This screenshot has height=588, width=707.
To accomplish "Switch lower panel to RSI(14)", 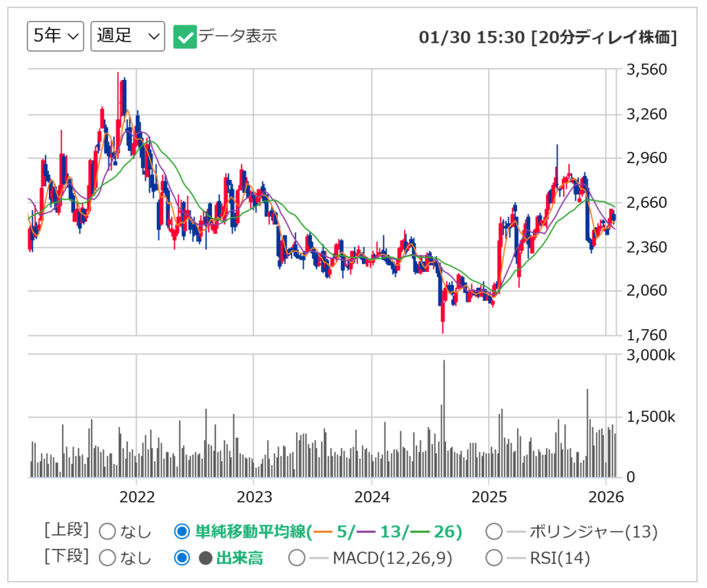I will click(494, 558).
